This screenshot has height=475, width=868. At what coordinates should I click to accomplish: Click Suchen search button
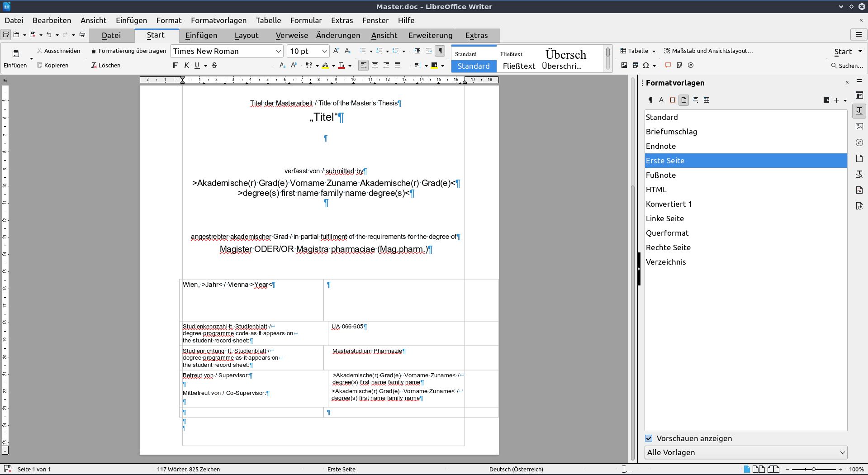(847, 66)
